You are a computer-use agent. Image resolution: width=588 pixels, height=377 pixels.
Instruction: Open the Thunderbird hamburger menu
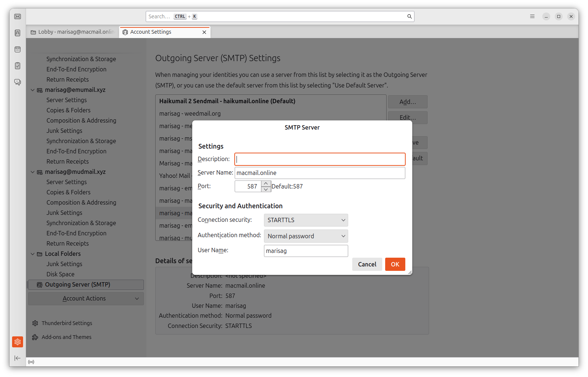coord(532,16)
